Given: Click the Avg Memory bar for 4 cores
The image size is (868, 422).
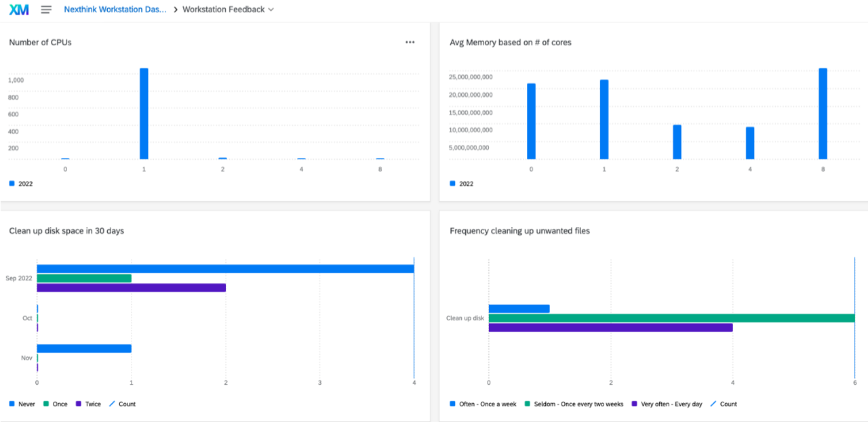Looking at the screenshot, I should pos(750,143).
